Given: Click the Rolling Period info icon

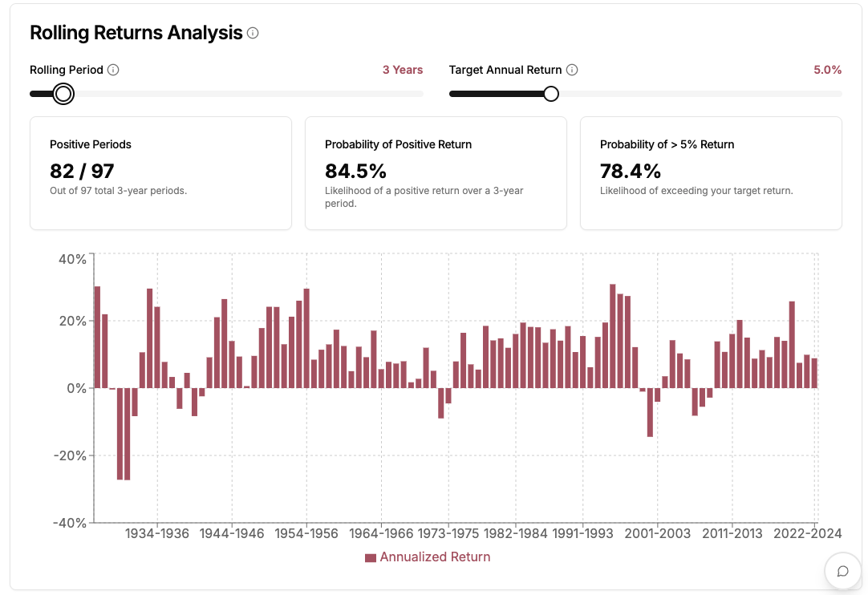Looking at the screenshot, I should pyautogui.click(x=112, y=70).
